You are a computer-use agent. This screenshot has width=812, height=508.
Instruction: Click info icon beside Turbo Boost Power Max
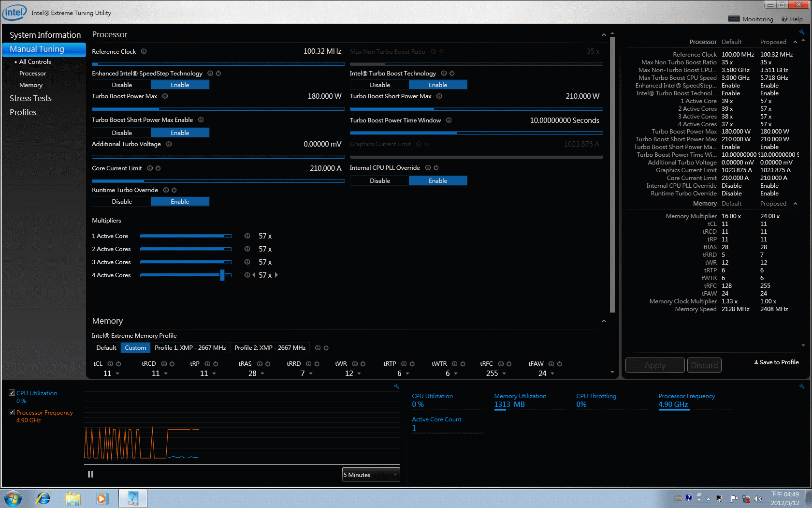165,96
